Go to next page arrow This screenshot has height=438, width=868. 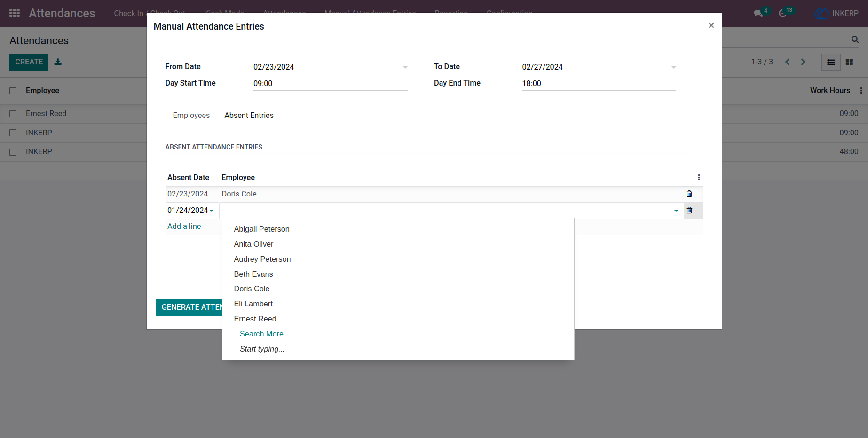tap(803, 62)
